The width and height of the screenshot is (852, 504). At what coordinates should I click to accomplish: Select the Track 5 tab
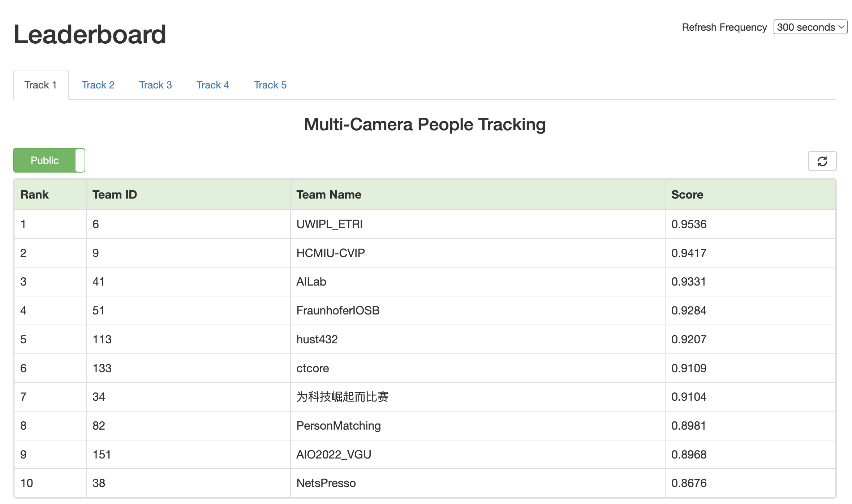(x=270, y=85)
